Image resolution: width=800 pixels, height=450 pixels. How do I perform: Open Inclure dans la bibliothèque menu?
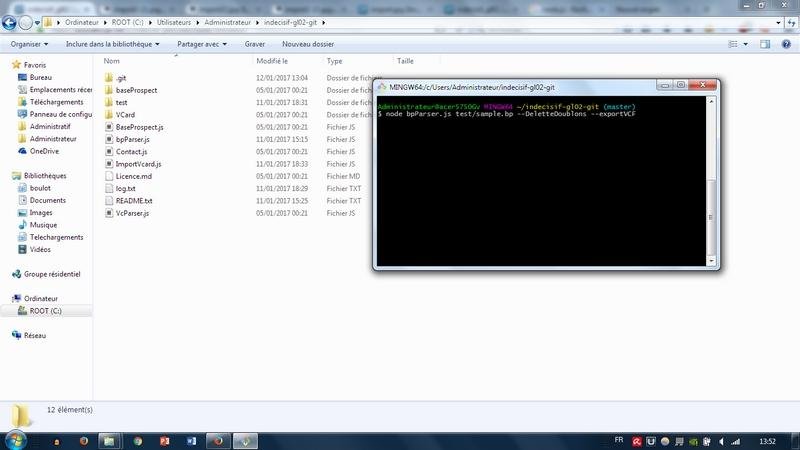click(x=112, y=44)
